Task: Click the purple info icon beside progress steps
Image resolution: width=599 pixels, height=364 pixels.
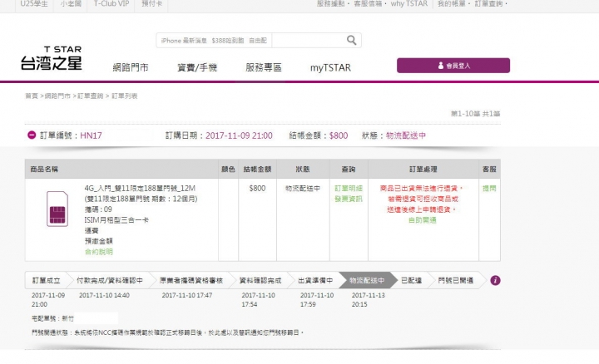Action: pyautogui.click(x=495, y=280)
